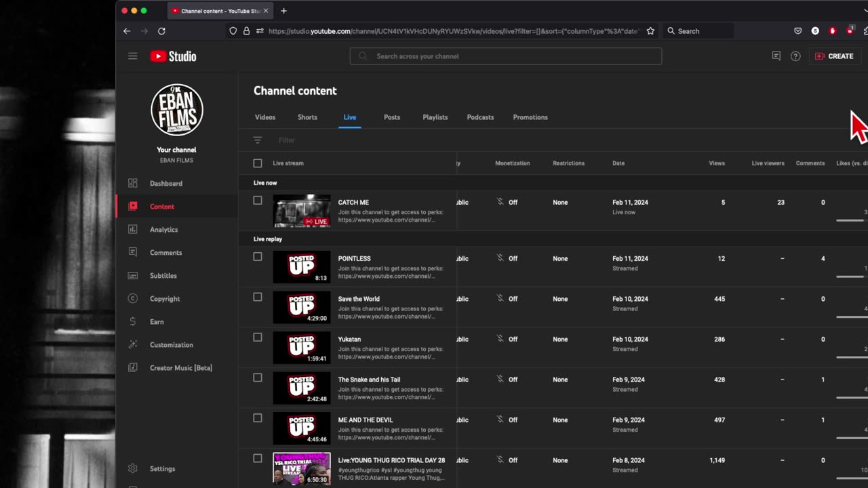Open The Snake and his Tail thumbnail
The height and width of the screenshot is (488, 868).
[302, 388]
